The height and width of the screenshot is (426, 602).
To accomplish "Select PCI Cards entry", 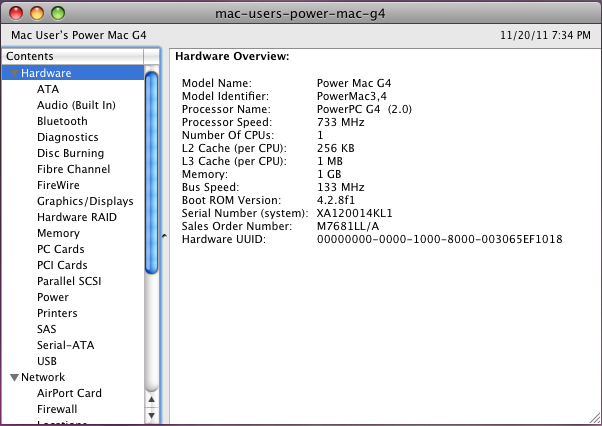I will pyautogui.click(x=62, y=265).
